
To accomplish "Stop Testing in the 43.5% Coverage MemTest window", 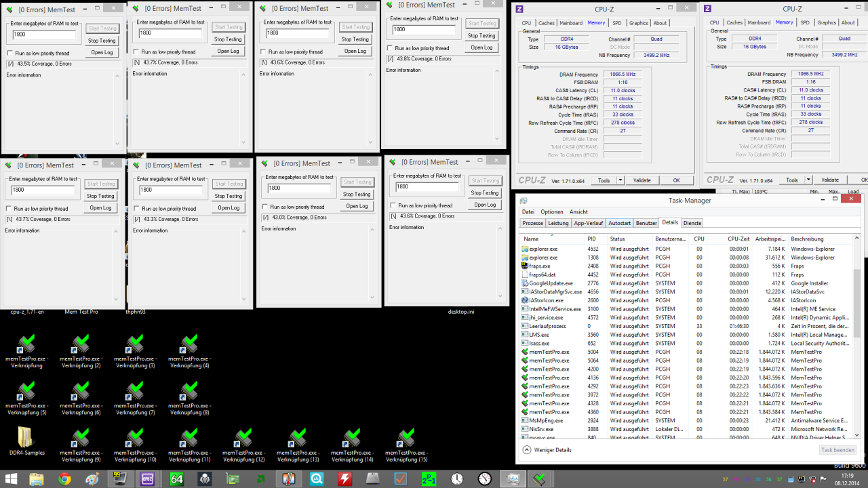I will point(102,41).
